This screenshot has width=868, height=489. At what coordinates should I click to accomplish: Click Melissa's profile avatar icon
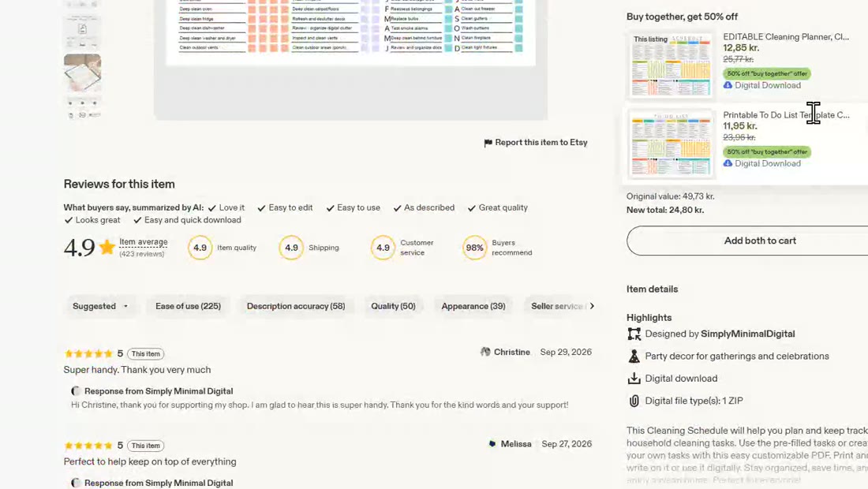[x=492, y=443]
